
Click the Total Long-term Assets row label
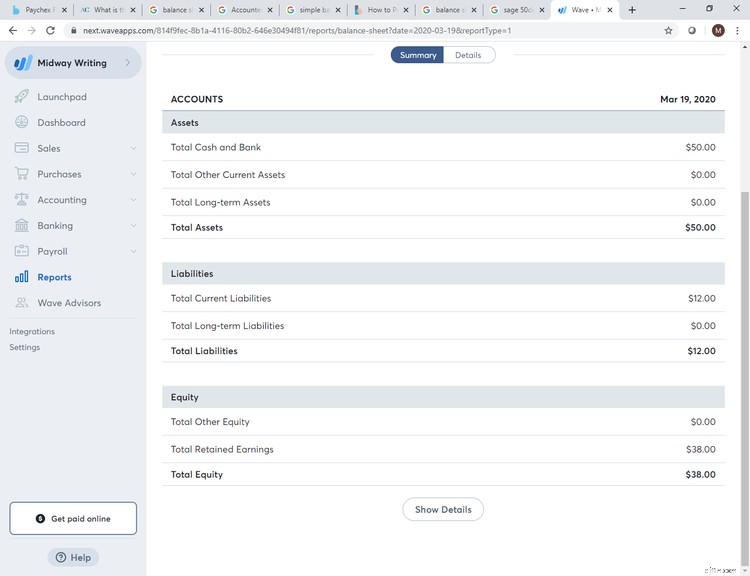tap(221, 202)
